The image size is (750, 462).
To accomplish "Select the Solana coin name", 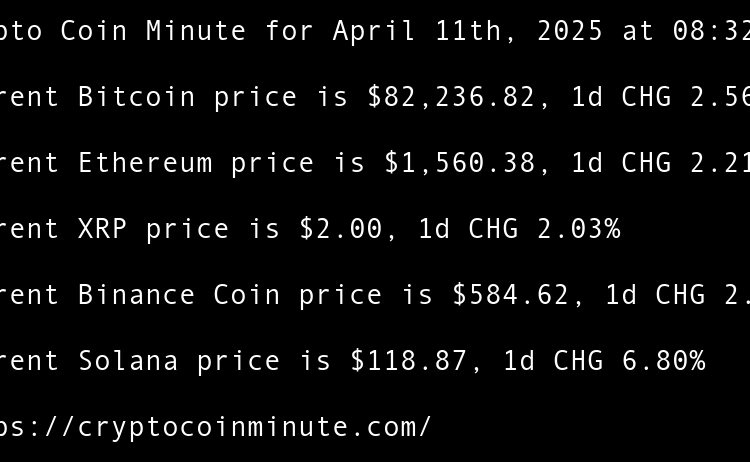I will click(128, 361).
